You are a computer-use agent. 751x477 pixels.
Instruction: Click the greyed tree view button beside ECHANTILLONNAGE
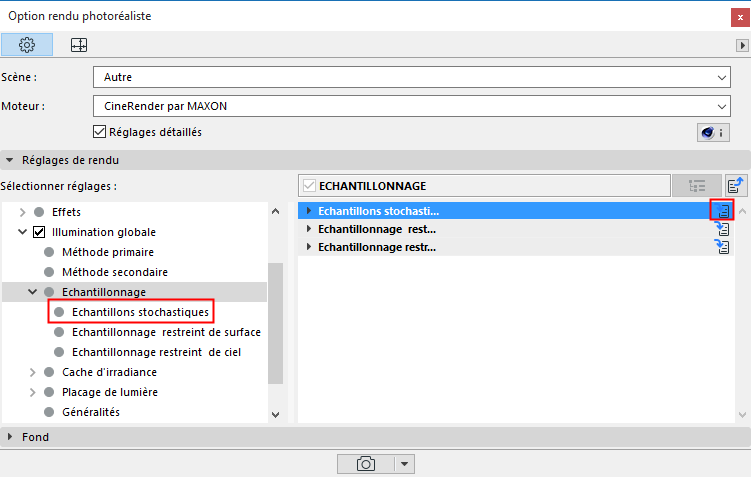696,186
